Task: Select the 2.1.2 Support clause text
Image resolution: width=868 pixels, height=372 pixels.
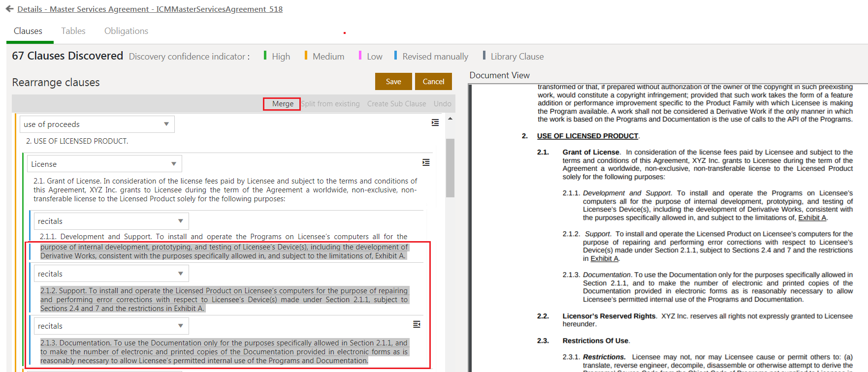Action: coord(224,300)
